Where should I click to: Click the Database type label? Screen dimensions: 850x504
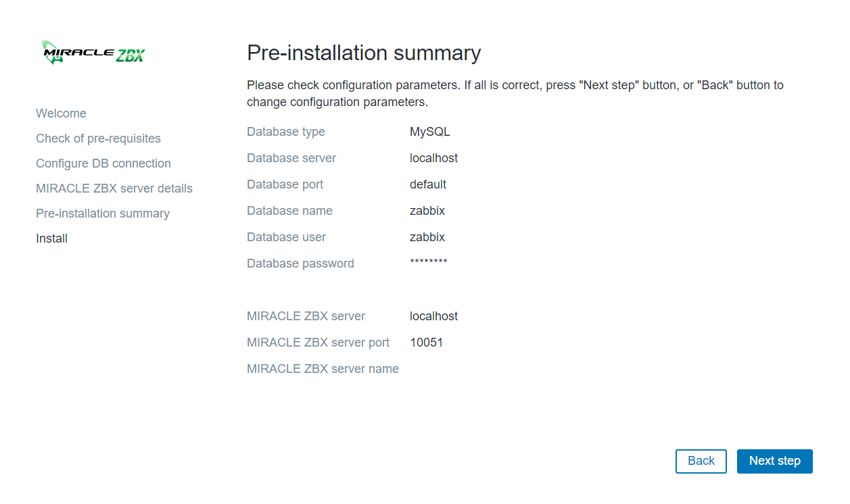coord(285,132)
